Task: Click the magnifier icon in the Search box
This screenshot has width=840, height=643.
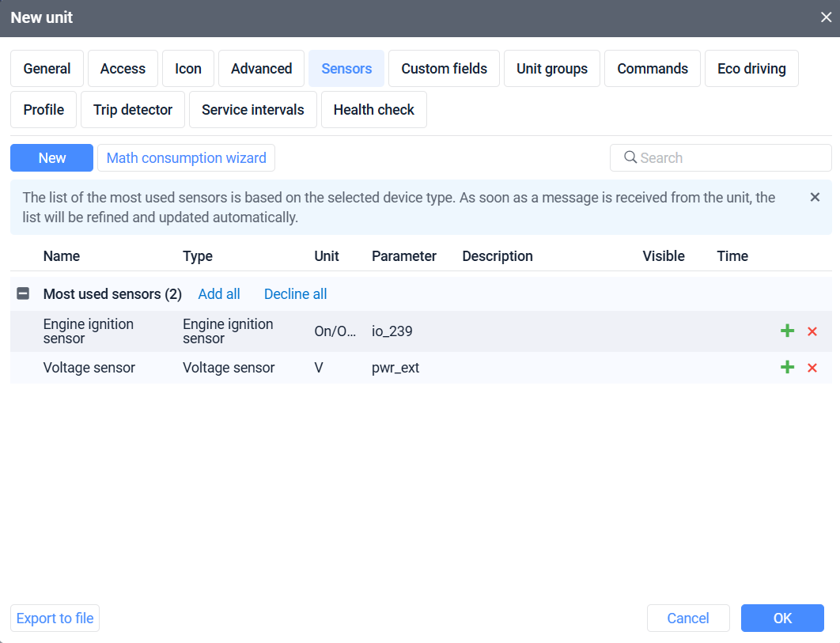Action: [x=630, y=157]
